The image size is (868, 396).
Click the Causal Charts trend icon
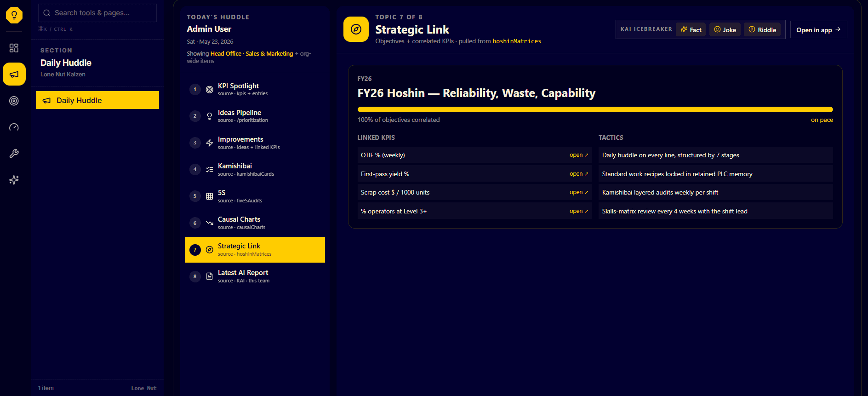210,223
